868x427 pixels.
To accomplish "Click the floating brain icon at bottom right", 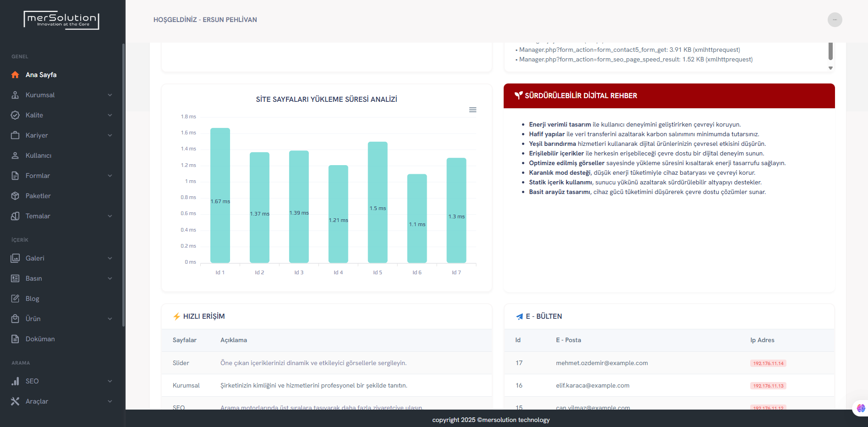I will 861,408.
